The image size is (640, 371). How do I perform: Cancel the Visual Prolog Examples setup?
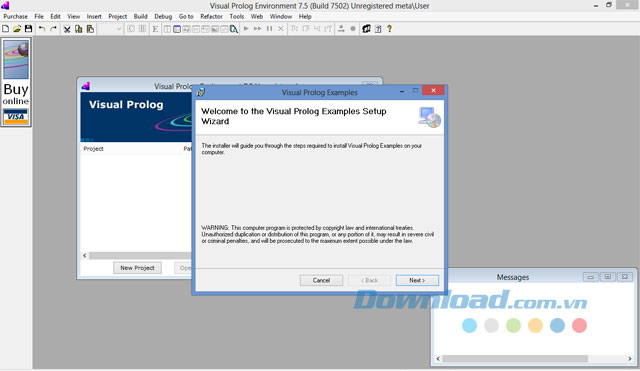321,280
